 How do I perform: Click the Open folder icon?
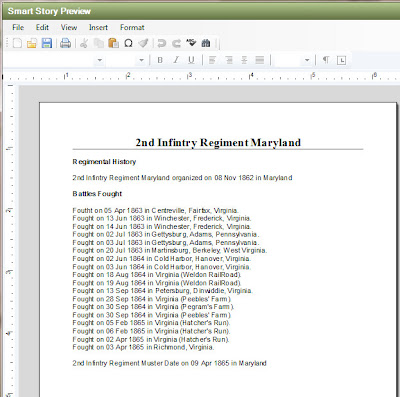click(32, 43)
